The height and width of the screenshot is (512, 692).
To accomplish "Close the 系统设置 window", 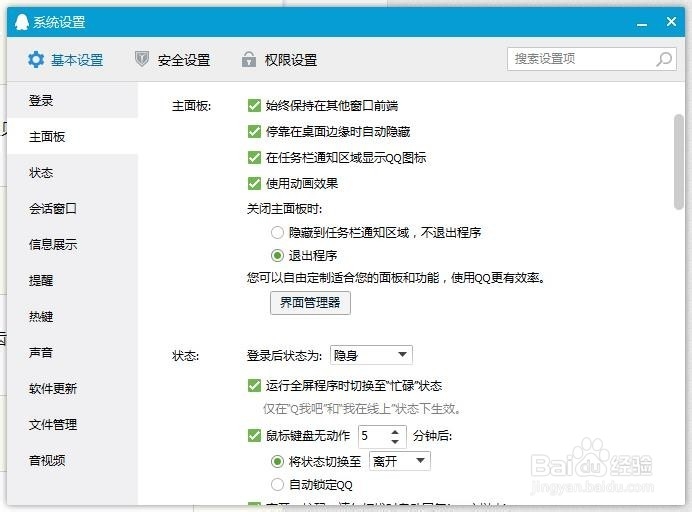I will [x=671, y=22].
